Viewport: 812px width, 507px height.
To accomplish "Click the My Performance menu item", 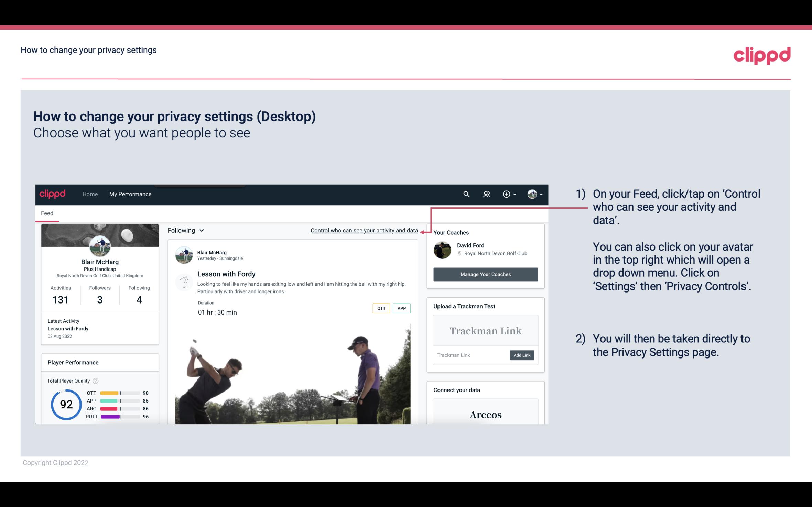I will pyautogui.click(x=130, y=194).
